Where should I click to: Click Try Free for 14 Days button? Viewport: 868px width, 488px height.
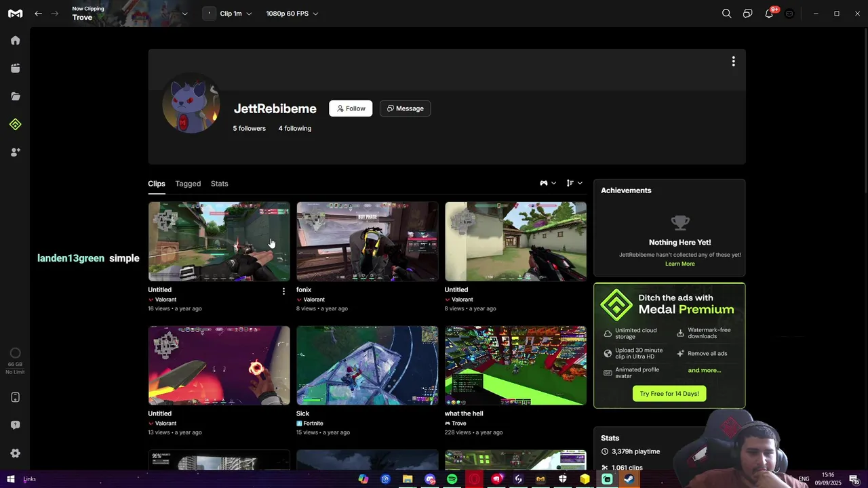click(669, 394)
